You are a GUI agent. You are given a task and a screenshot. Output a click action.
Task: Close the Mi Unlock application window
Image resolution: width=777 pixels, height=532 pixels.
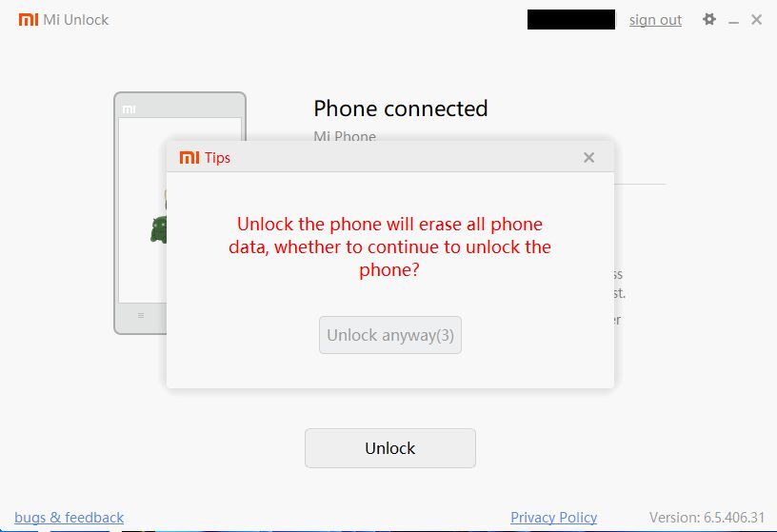tap(756, 19)
